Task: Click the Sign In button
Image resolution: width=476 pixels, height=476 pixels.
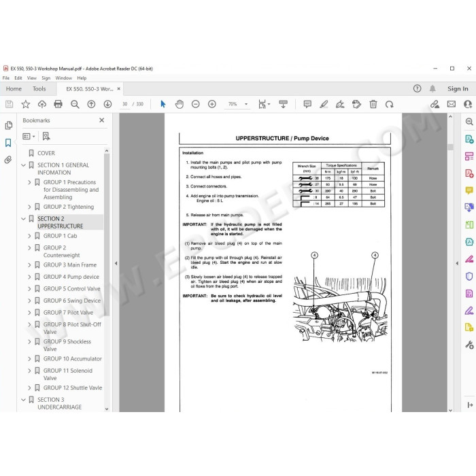Action: [458, 88]
